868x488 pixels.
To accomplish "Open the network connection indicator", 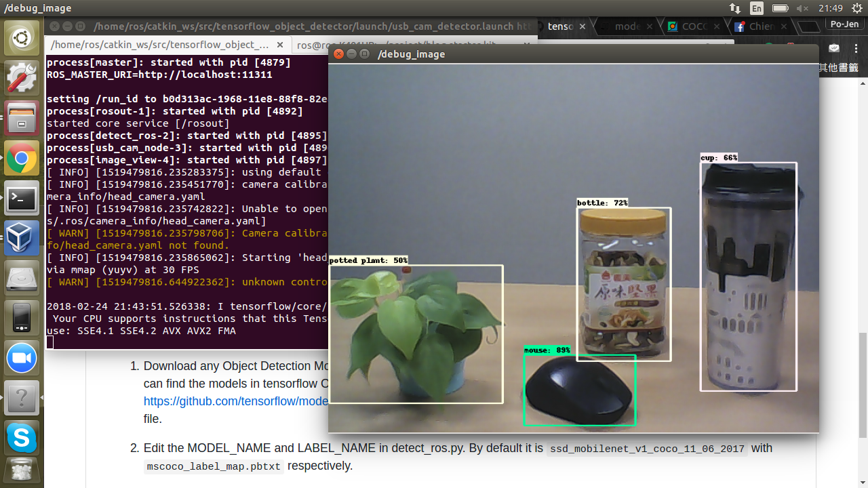I will tap(735, 8).
